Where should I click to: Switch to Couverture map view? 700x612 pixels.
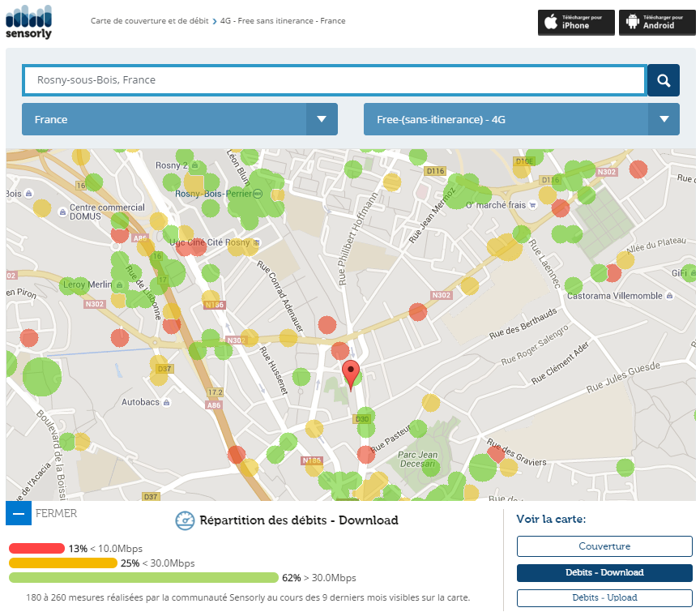point(604,546)
